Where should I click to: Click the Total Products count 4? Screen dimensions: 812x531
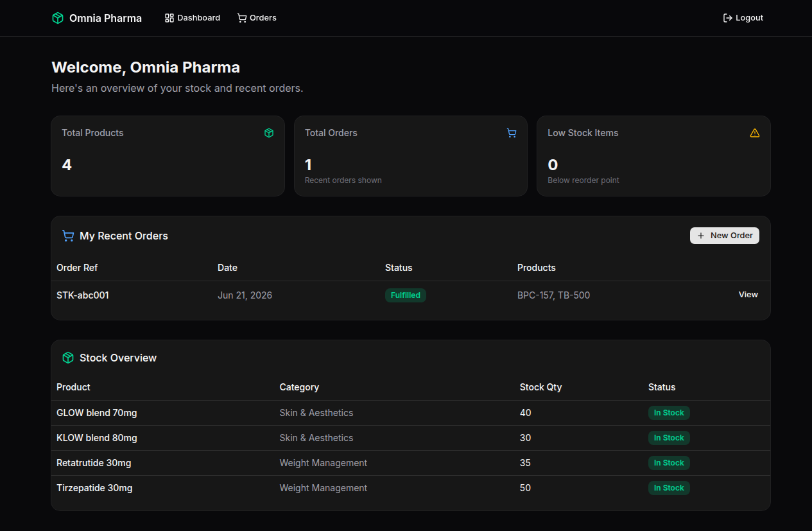pyautogui.click(x=67, y=165)
